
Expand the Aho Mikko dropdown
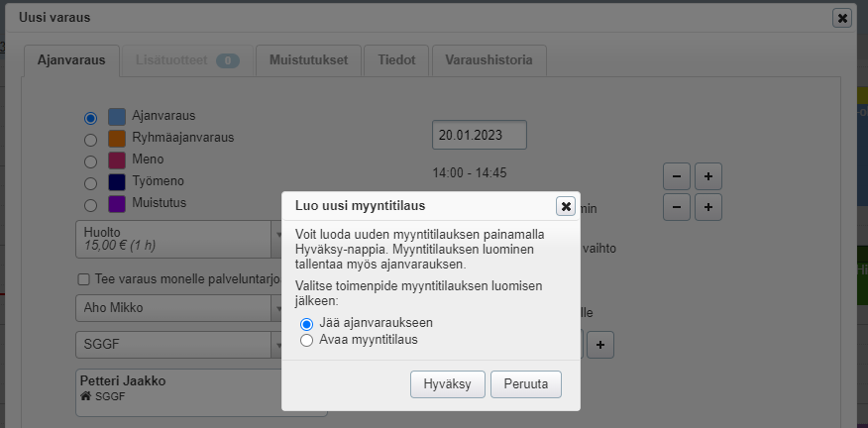coord(178,308)
